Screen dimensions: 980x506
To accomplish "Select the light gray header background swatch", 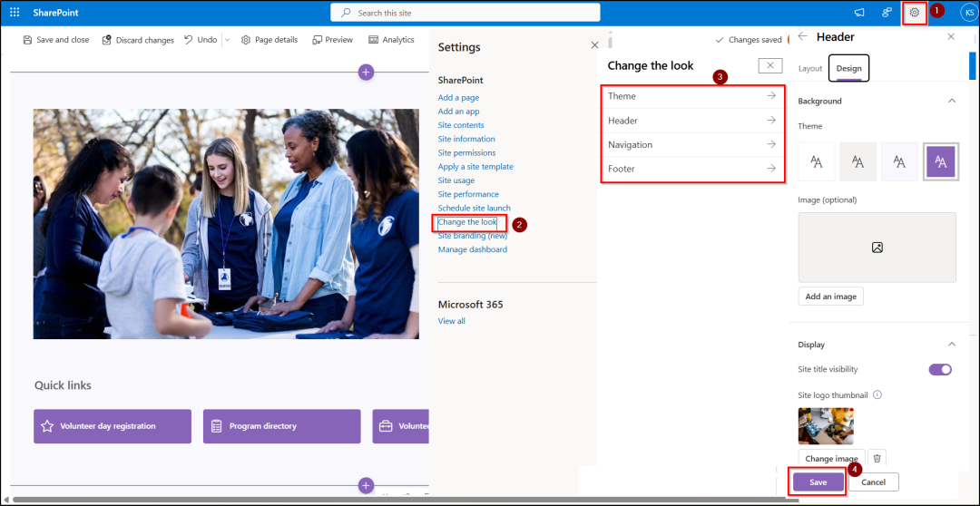I will click(x=858, y=161).
